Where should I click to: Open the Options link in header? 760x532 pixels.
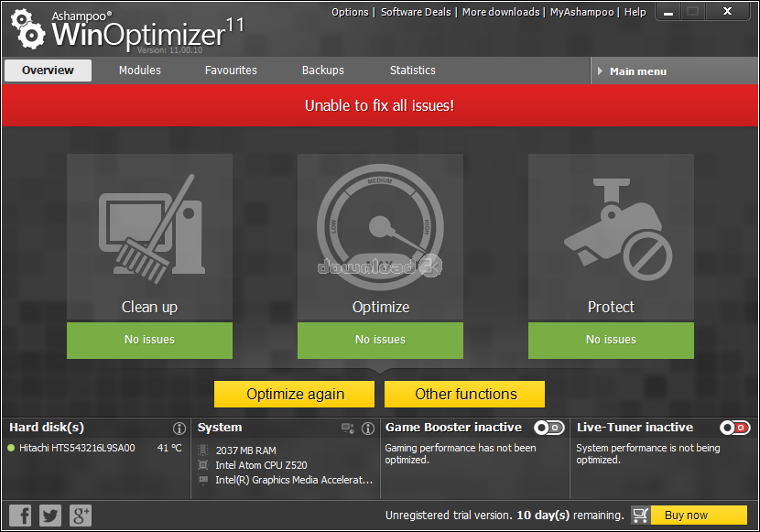pos(350,12)
